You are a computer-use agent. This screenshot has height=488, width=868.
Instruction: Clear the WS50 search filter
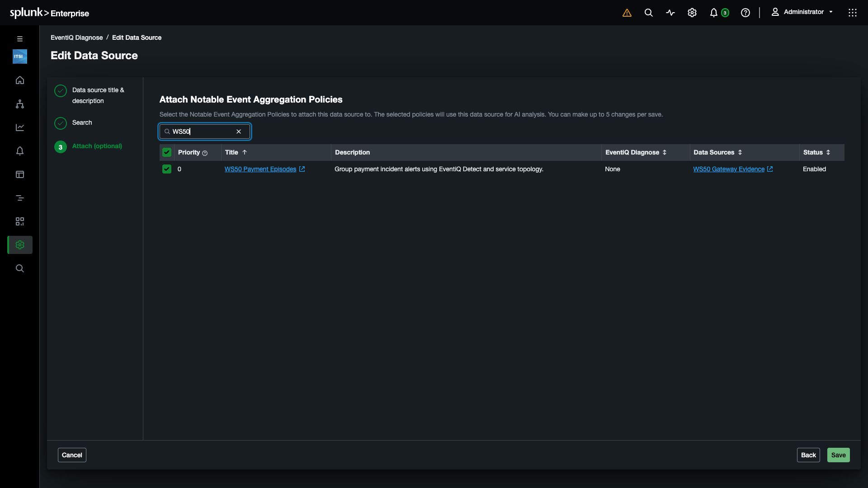[x=239, y=131]
